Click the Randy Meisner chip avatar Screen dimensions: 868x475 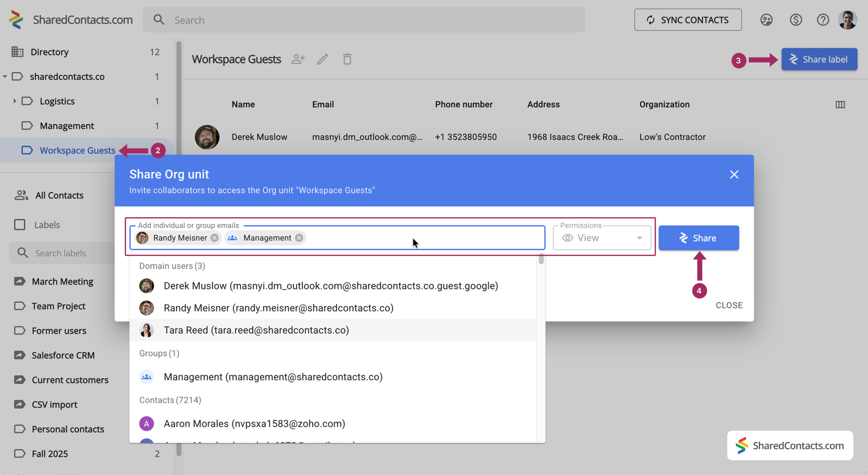142,238
